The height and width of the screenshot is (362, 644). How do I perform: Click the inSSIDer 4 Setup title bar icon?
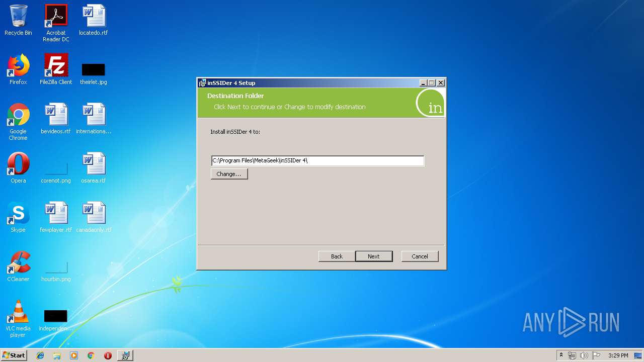(x=202, y=83)
